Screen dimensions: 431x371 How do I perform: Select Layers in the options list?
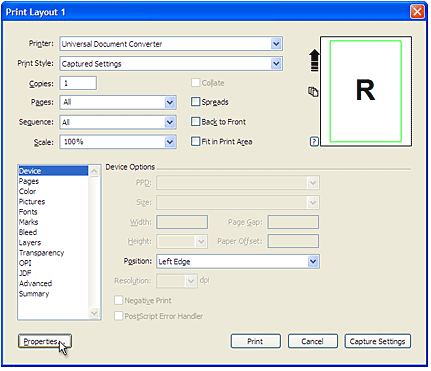[53, 243]
